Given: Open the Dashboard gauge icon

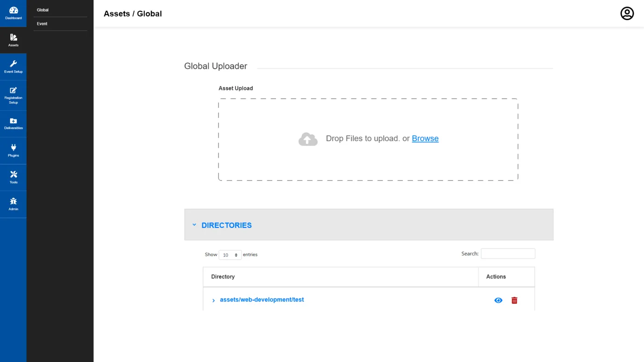Looking at the screenshot, I should pos(13,10).
